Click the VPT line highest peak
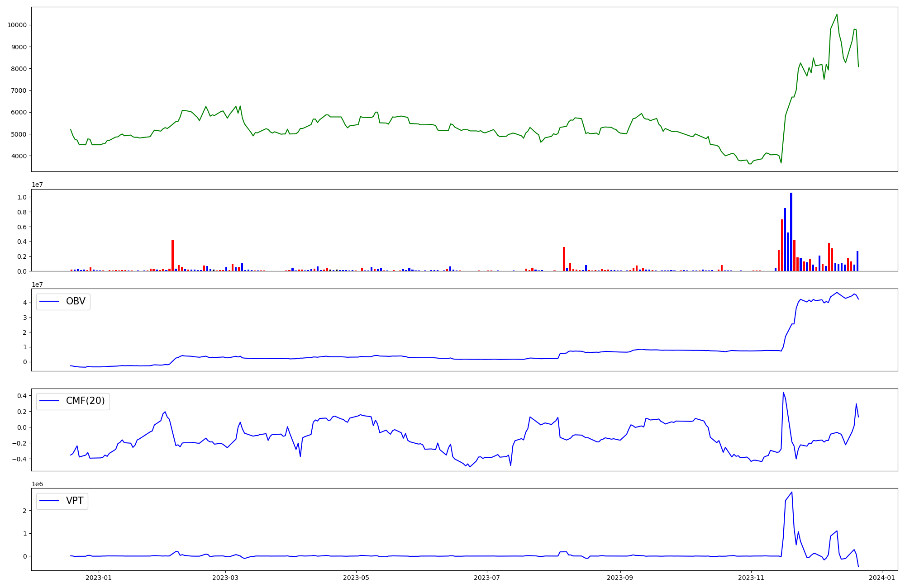 tap(791, 492)
